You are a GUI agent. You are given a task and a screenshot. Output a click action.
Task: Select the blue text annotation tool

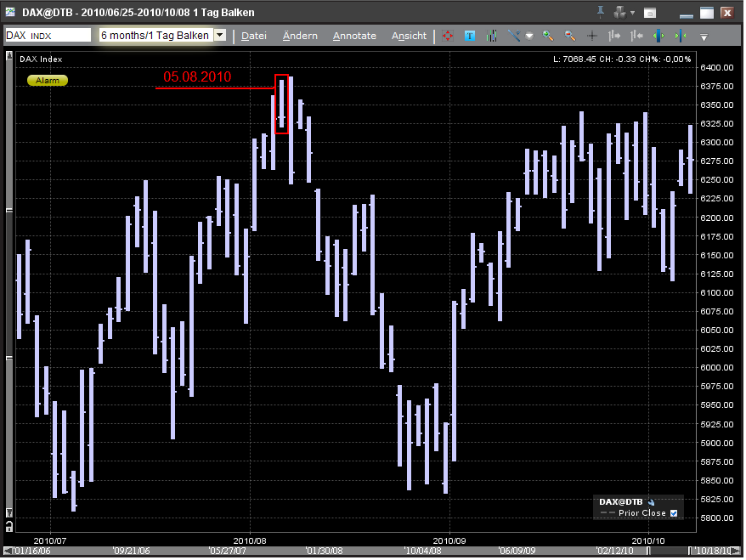point(470,36)
